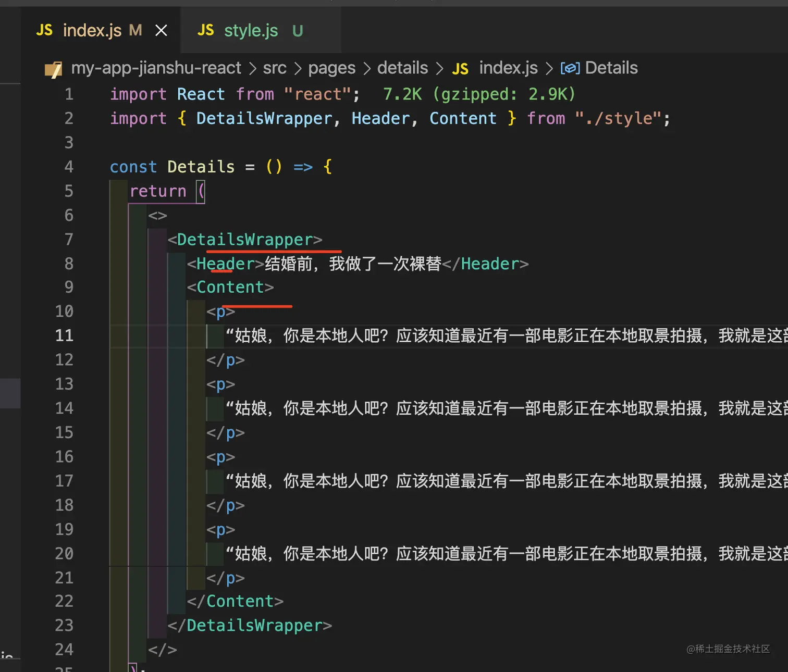Click the folder icon in breadcrumb
The image size is (788, 672).
(x=53, y=69)
